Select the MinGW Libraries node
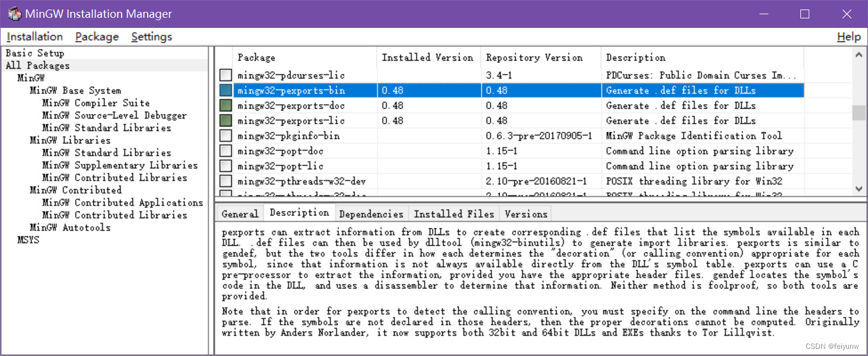This screenshot has height=356, width=868. coord(70,140)
